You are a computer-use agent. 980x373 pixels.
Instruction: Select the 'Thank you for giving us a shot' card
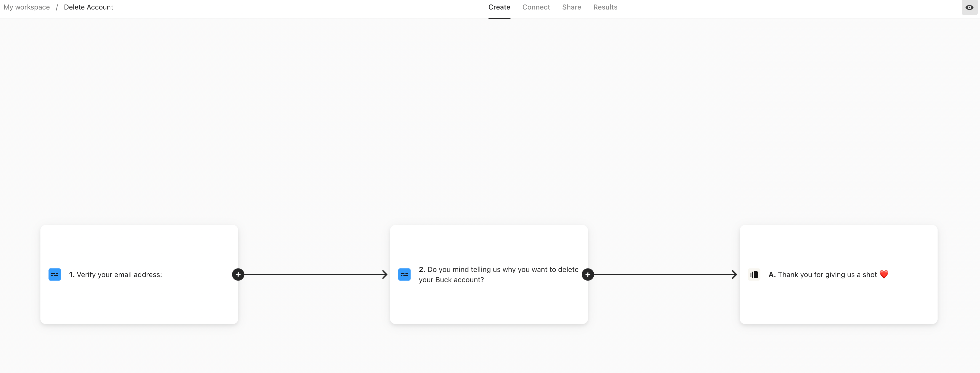pos(838,274)
